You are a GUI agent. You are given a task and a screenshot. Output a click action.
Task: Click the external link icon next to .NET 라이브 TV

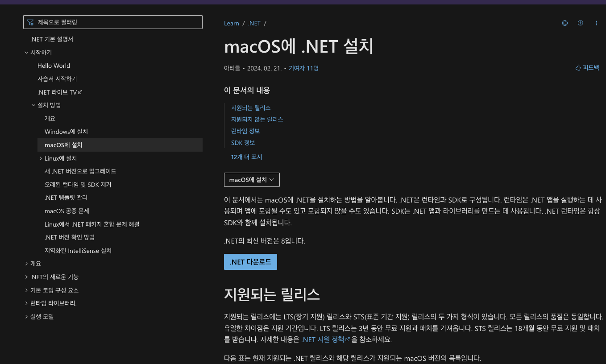pyautogui.click(x=80, y=92)
